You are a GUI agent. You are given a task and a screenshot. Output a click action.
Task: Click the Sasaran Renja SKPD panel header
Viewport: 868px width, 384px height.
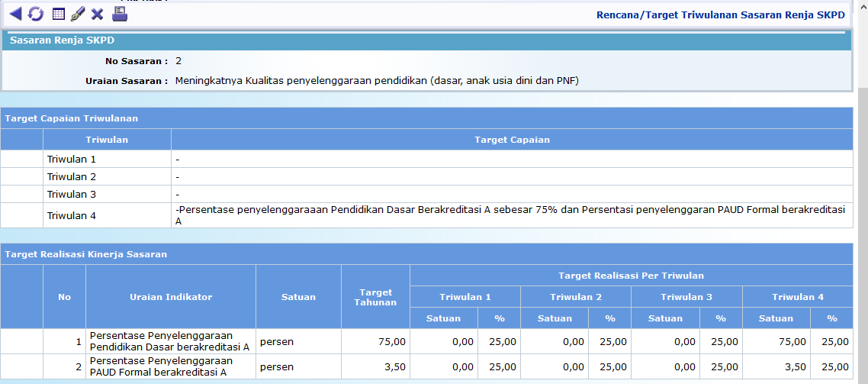coord(62,40)
